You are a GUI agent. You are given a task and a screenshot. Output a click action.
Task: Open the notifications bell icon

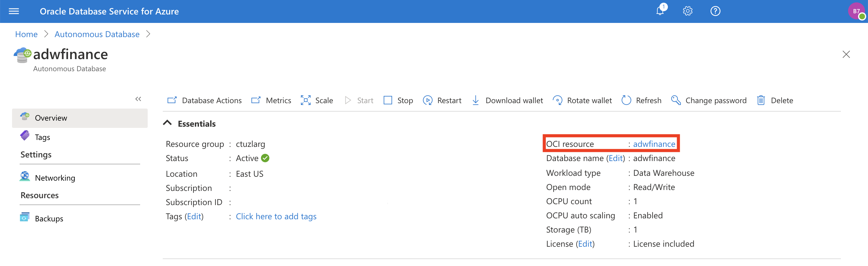(x=660, y=11)
